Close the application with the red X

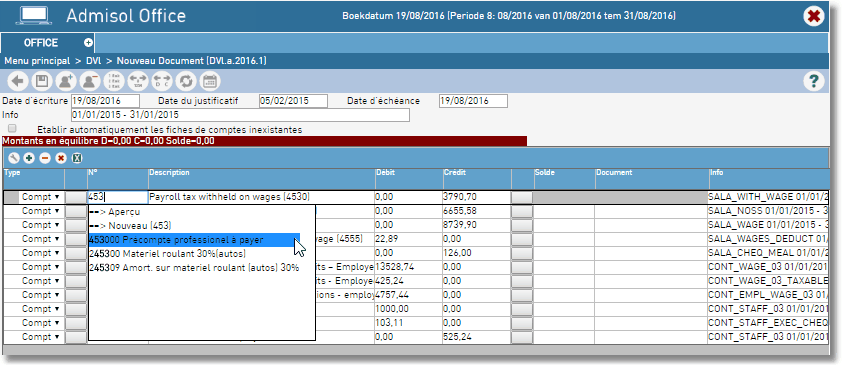pyautogui.click(x=814, y=16)
